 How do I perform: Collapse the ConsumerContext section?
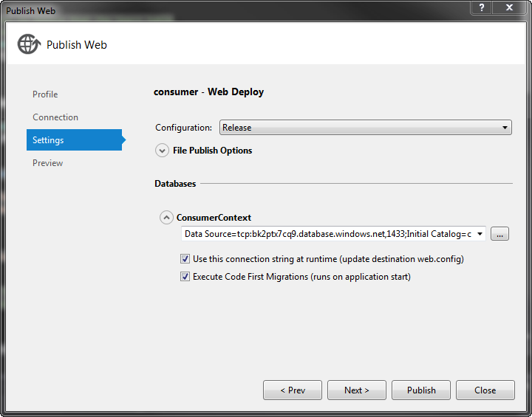[x=167, y=218]
